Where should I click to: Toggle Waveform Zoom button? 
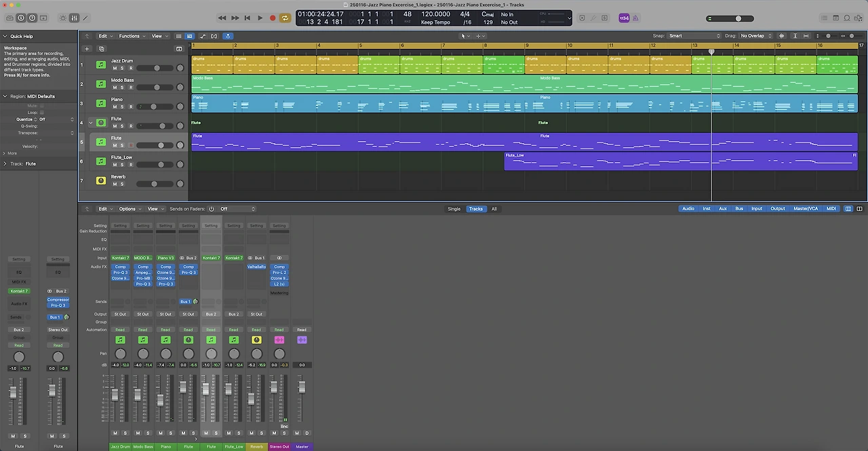782,36
